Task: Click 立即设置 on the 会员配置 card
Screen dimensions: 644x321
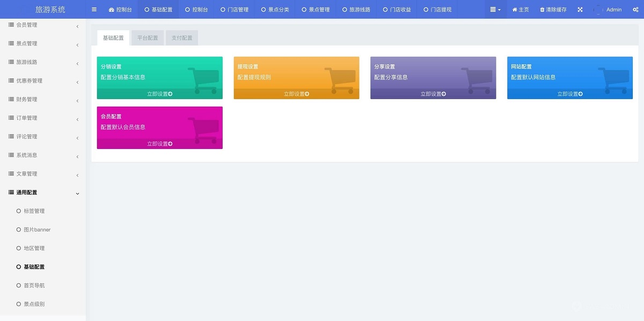Action: 159,144
